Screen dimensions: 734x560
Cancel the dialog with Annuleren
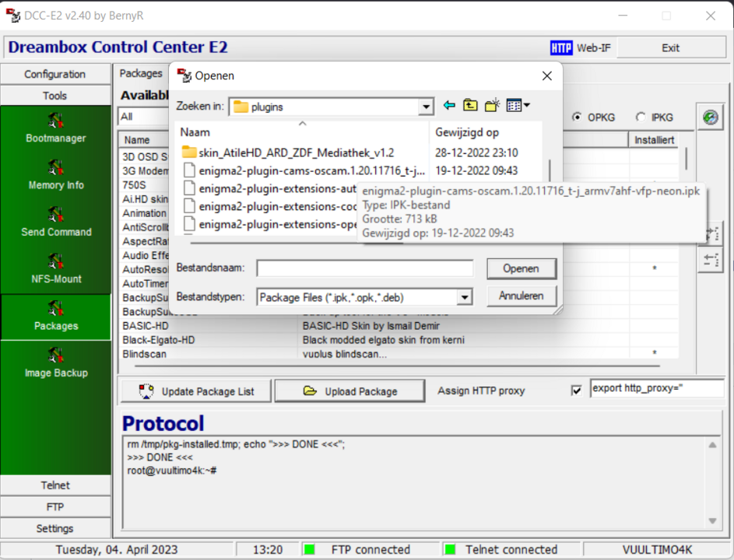[x=521, y=296]
